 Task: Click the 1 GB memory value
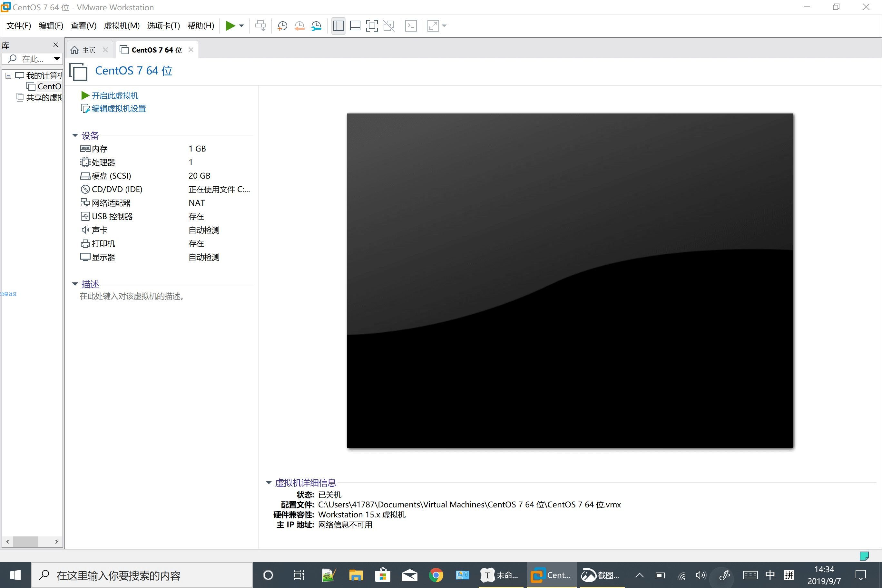[x=197, y=149]
